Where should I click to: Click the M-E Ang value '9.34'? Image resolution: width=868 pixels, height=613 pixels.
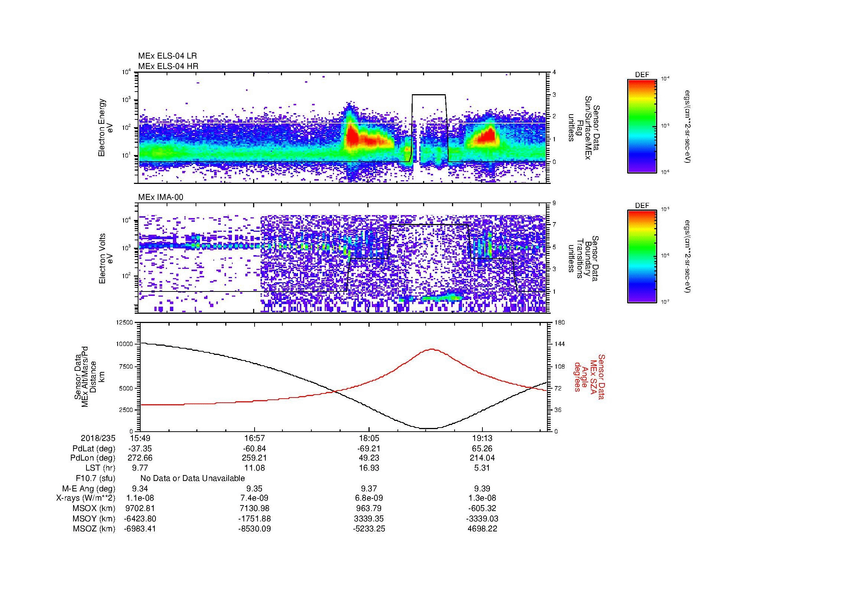[140, 489]
